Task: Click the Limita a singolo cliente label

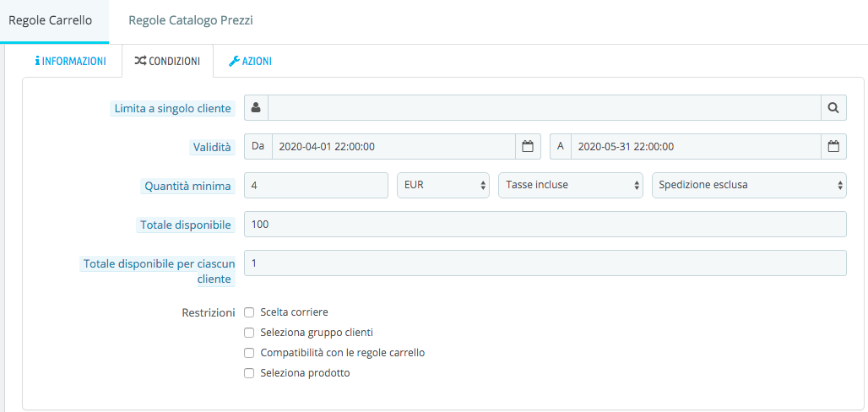Action: coord(173,109)
